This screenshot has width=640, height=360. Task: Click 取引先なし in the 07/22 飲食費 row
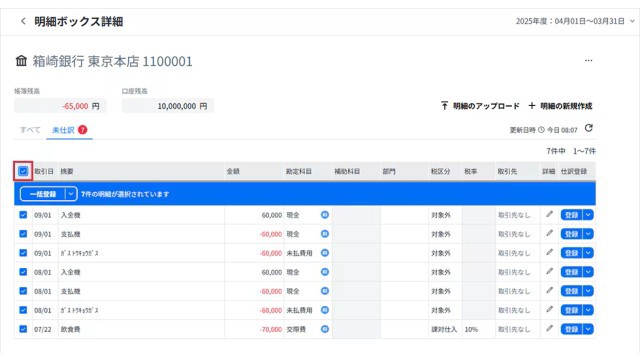pos(514,329)
